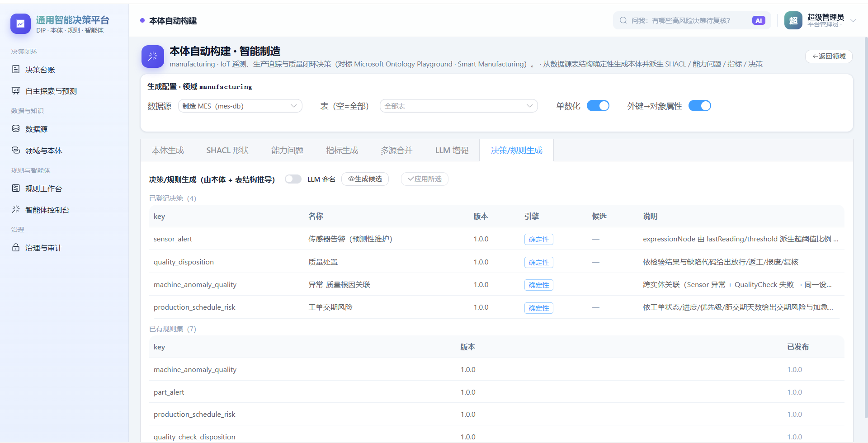868x443 pixels.
Task: Open 领域与本体 sidebar icon
Action: tap(16, 150)
